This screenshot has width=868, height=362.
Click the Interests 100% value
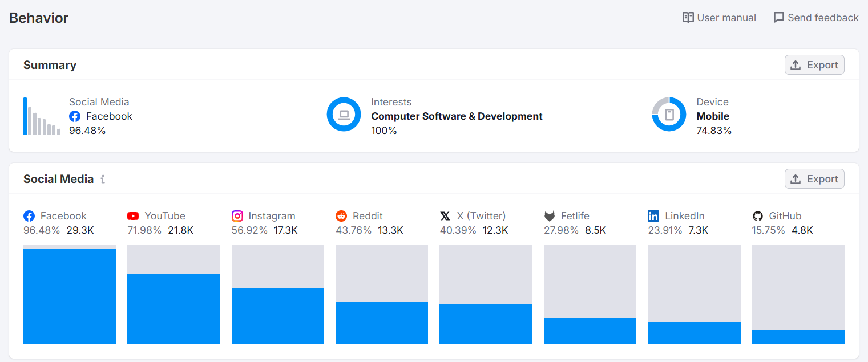pos(384,131)
